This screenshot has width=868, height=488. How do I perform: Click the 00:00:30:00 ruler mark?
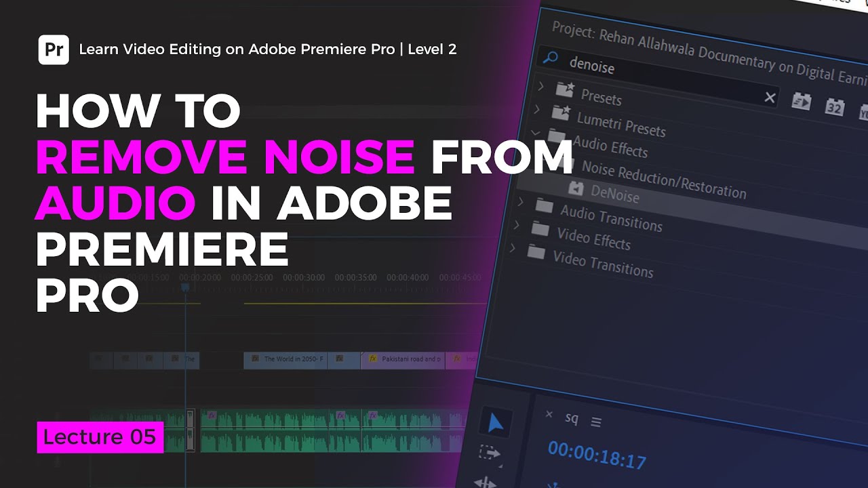pyautogui.click(x=304, y=278)
